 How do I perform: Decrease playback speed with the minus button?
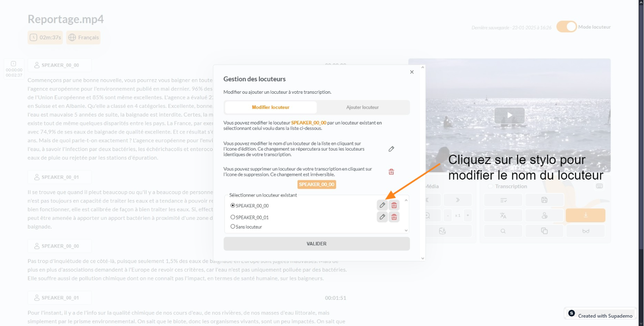pos(448,216)
